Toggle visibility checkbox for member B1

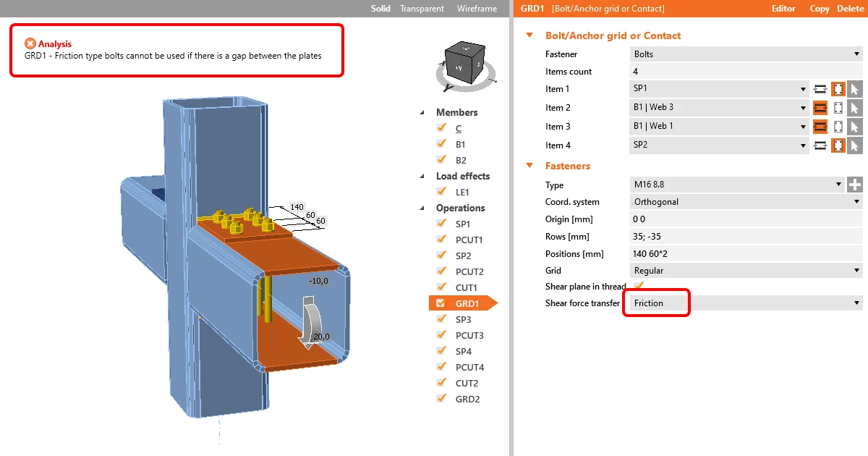click(x=441, y=144)
